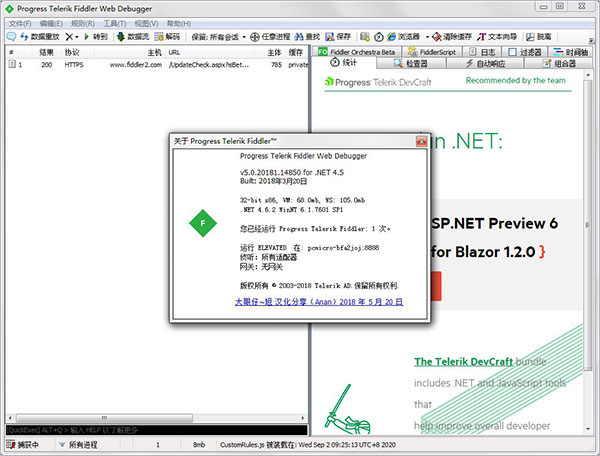Click the comment bubble toolbar icon
The height and width of the screenshot is (456, 600).
coord(11,36)
